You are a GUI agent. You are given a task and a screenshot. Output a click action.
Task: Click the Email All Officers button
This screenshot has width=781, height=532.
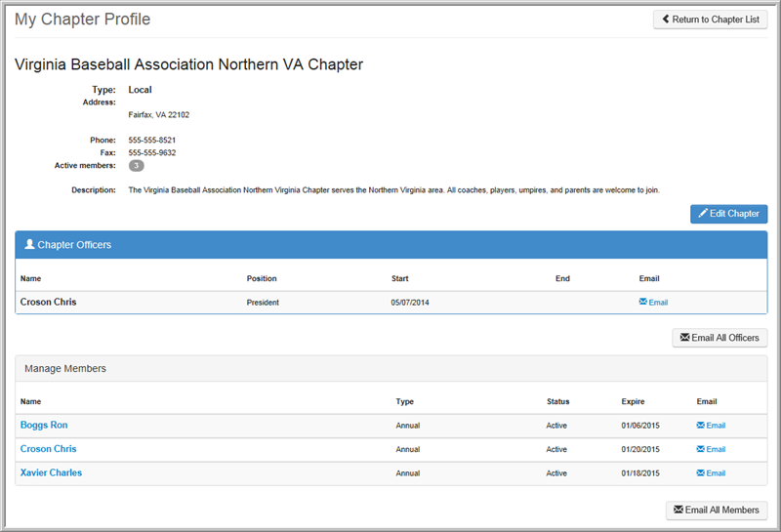pyautogui.click(x=719, y=338)
